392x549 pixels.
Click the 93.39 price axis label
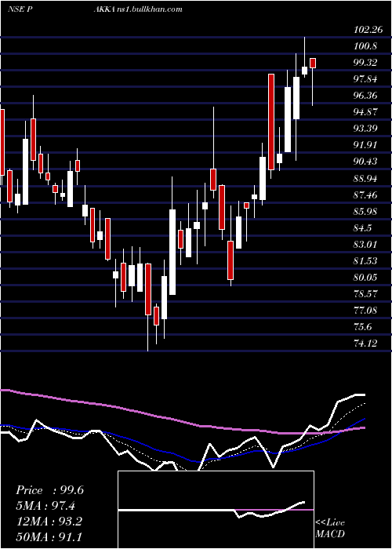[365, 129]
